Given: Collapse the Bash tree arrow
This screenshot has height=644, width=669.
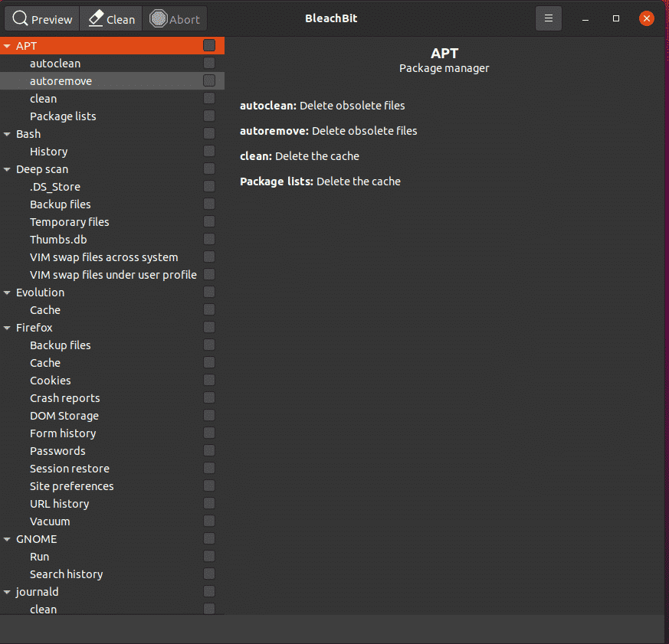Looking at the screenshot, I should (x=7, y=134).
